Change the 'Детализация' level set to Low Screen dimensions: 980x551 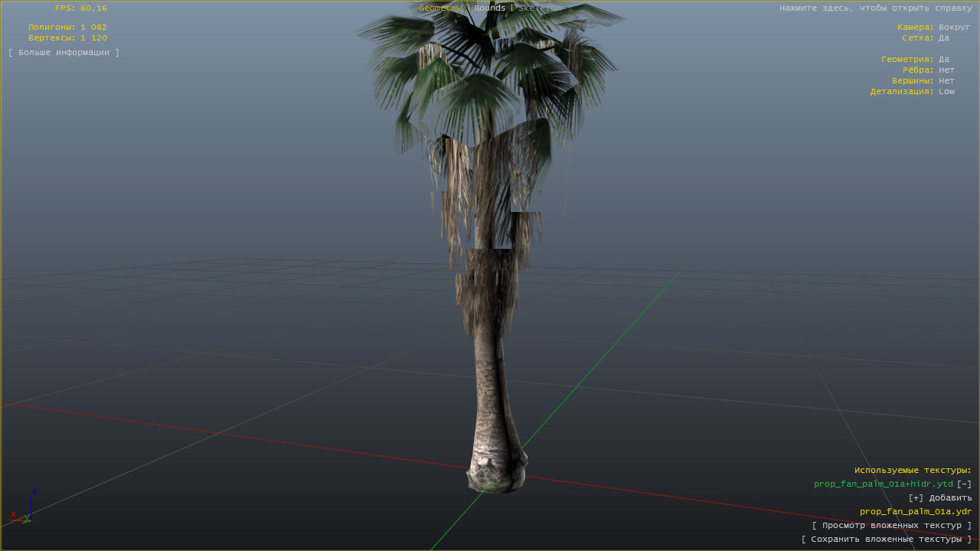coord(913,92)
